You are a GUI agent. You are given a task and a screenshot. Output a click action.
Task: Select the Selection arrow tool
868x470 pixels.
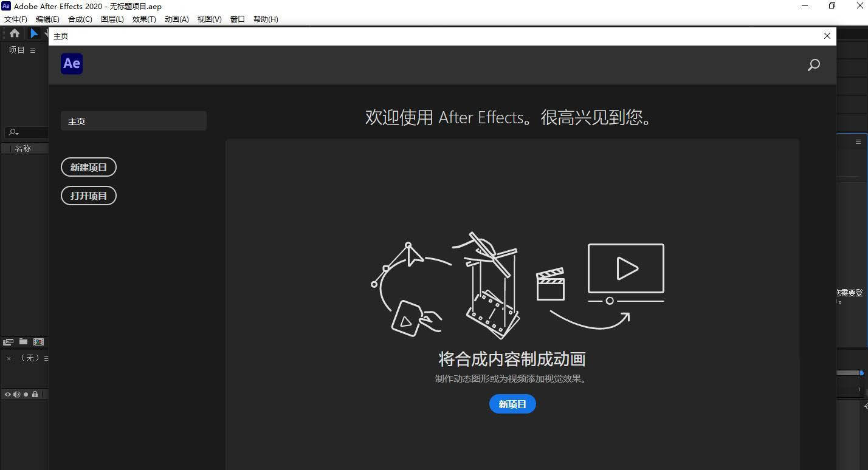pyautogui.click(x=35, y=33)
